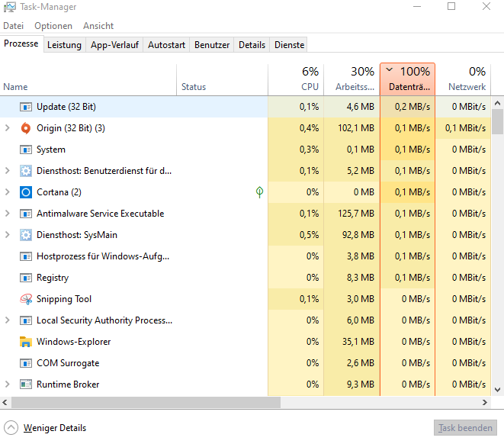Click the vertical scrollbar up arrow
The height and width of the screenshot is (444, 504).
498,103
